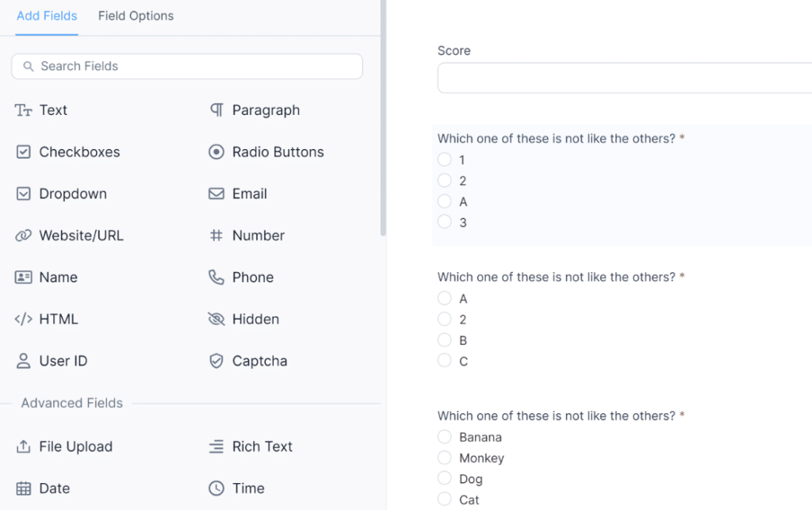Click the Rich Text field icon

216,447
